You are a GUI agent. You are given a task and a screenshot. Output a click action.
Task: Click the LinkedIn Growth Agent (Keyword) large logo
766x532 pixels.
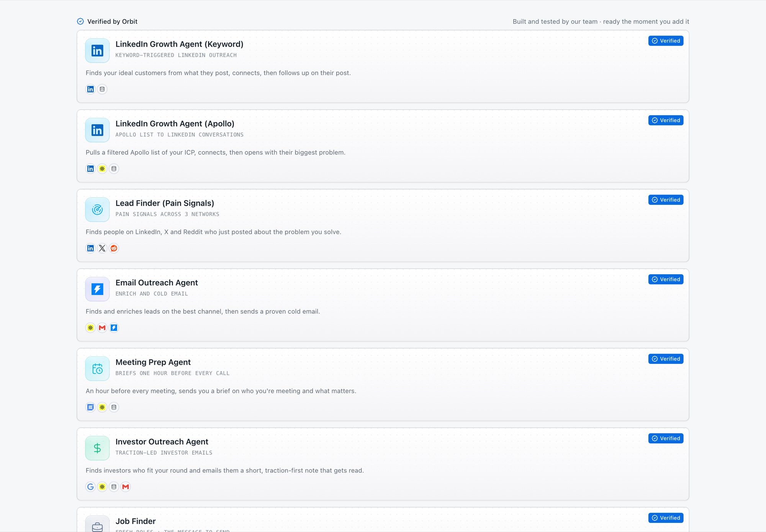(x=97, y=51)
